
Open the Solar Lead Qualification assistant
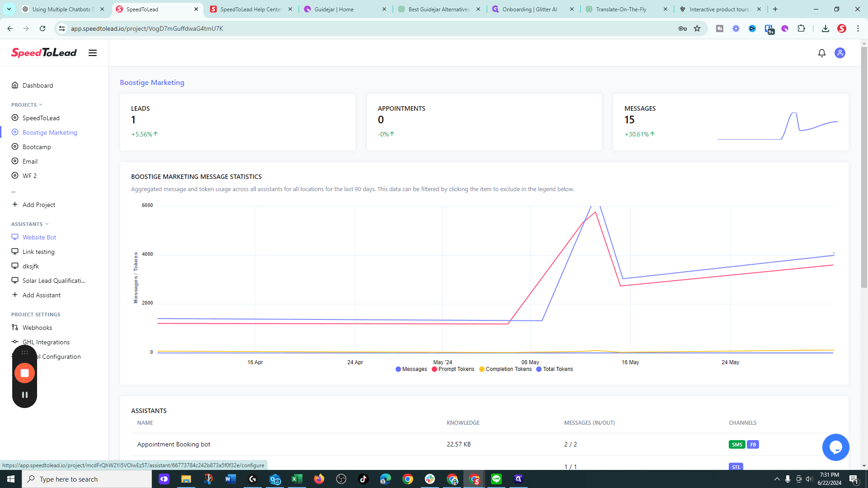54,281
